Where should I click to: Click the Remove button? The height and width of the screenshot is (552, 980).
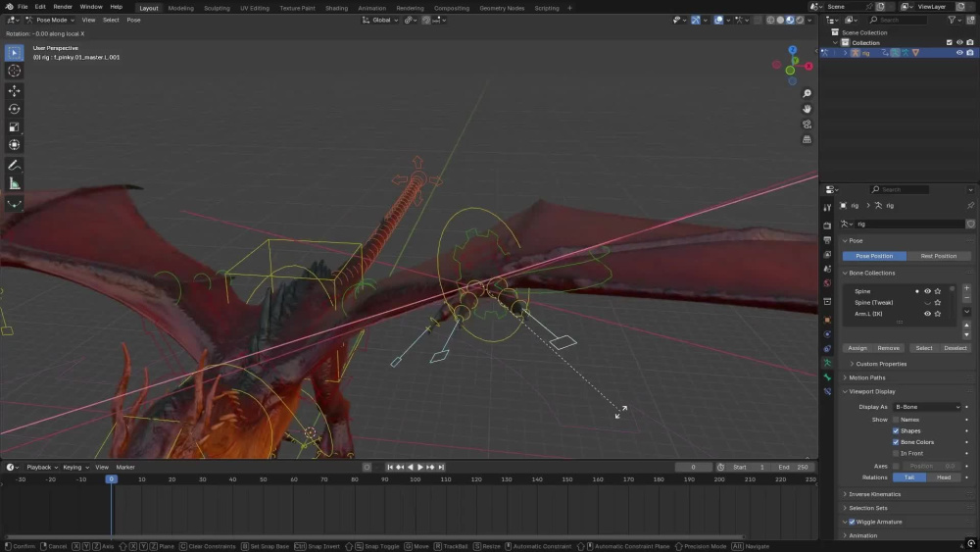(888, 348)
